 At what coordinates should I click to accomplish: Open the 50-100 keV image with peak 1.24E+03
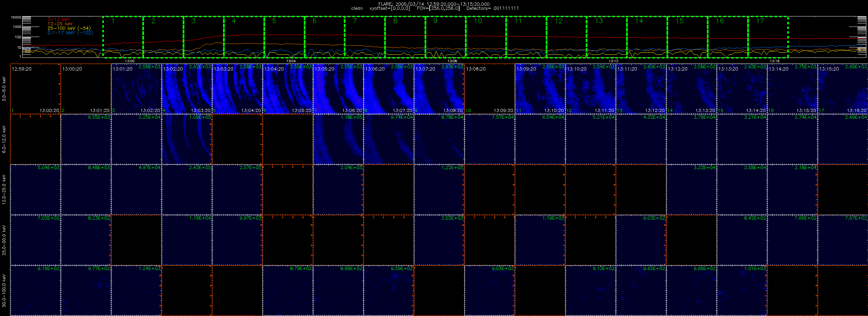(x=137, y=290)
